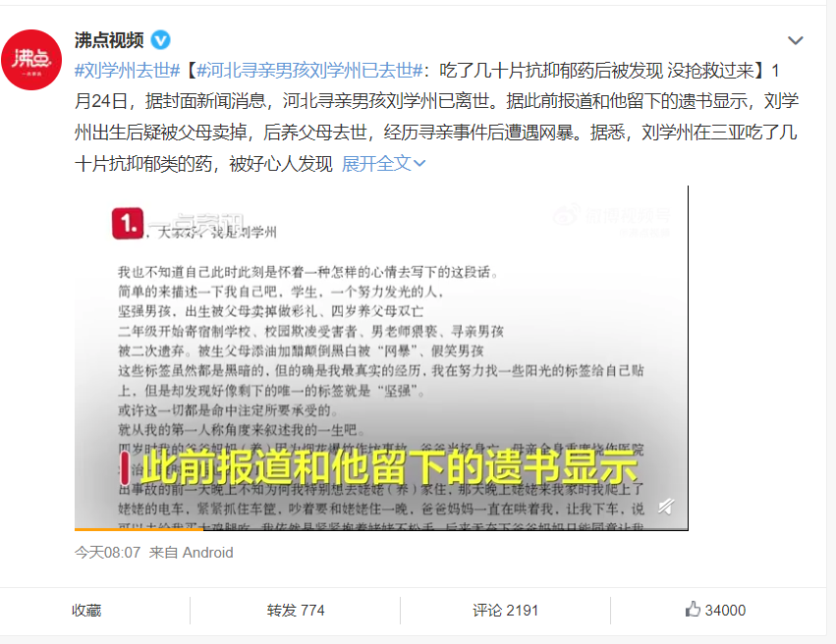The height and width of the screenshot is (644, 836).
Task: Click the small chevron after 展开全文
Action: tap(419, 164)
